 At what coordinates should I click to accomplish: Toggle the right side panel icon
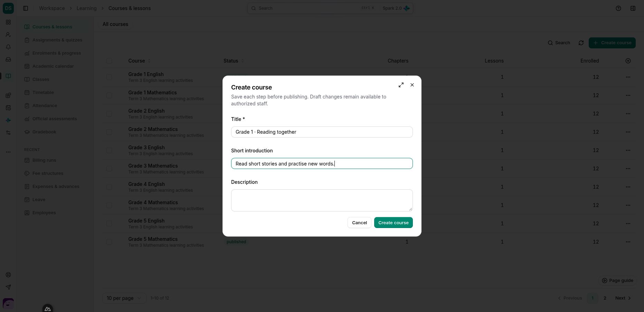(633, 8)
